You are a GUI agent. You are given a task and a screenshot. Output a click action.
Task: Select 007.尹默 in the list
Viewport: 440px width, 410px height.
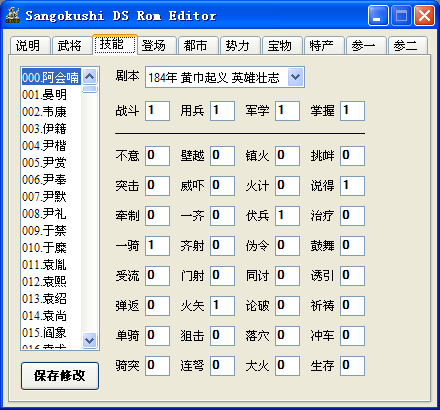coord(51,196)
